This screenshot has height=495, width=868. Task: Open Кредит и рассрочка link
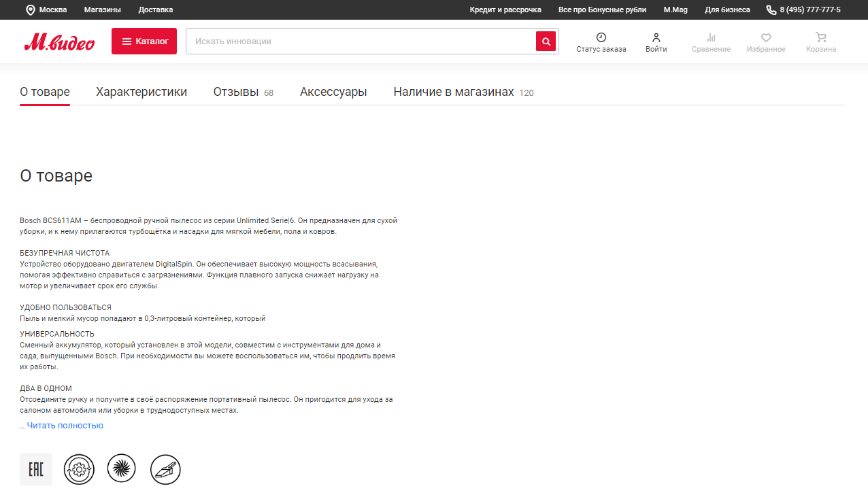pos(505,10)
